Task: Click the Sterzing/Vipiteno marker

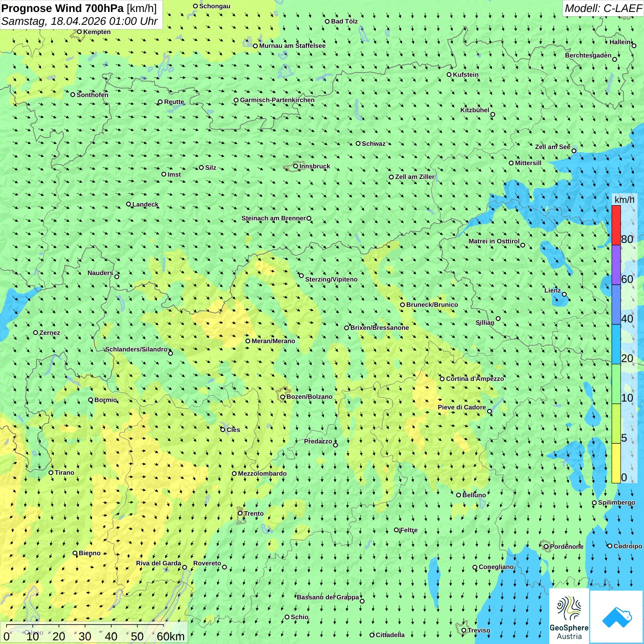Action: (x=301, y=276)
